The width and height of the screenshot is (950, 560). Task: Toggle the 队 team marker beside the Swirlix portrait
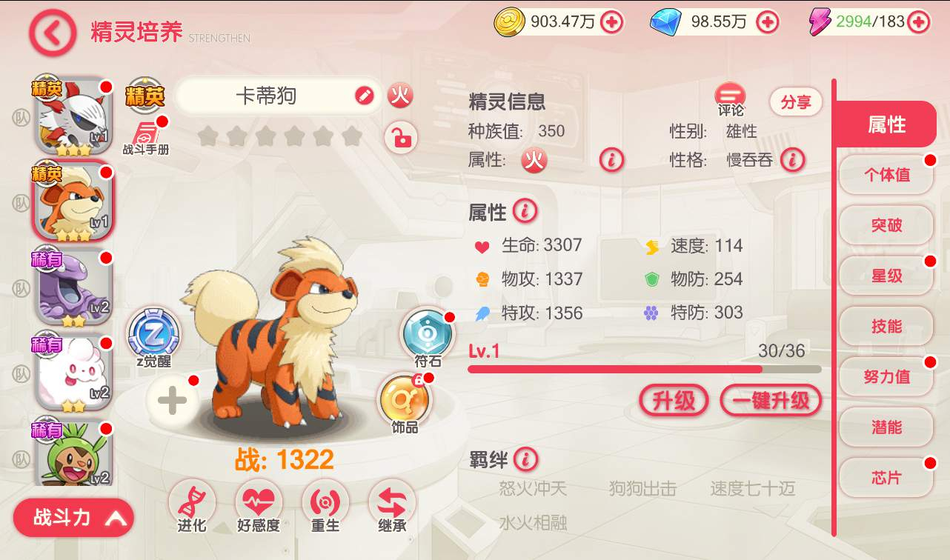pos(21,373)
